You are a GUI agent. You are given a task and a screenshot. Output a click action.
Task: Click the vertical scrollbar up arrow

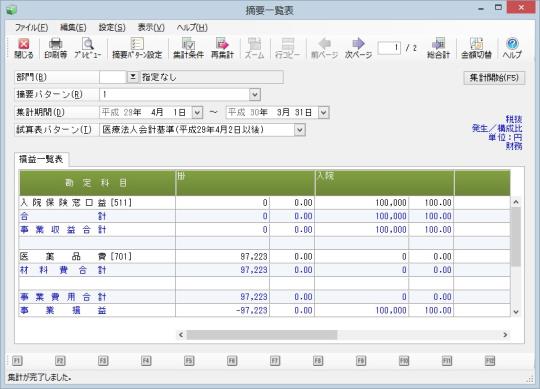pos(516,202)
